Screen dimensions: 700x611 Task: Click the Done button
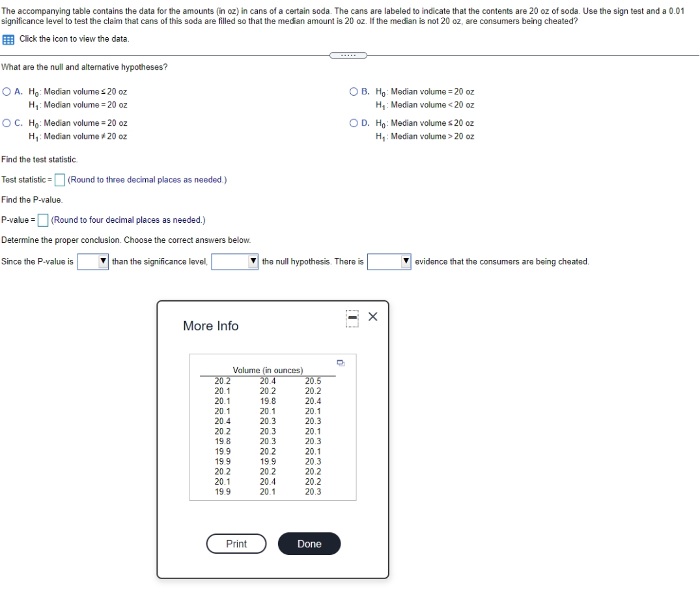[309, 543]
